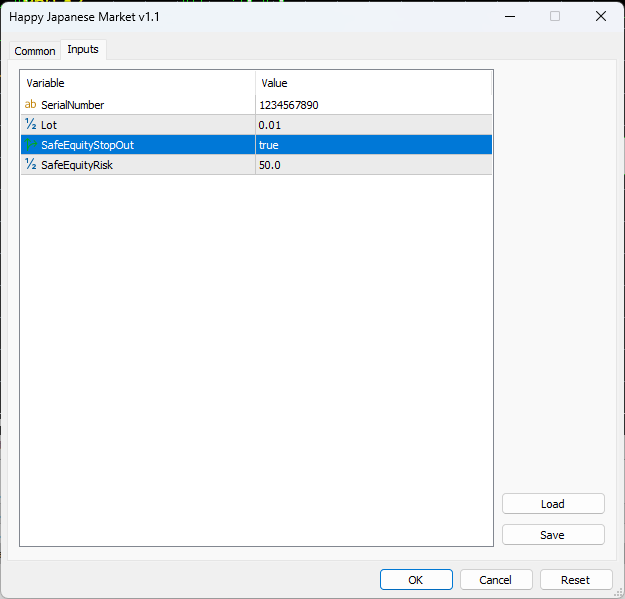Confirm the dialog with OK

click(x=416, y=580)
